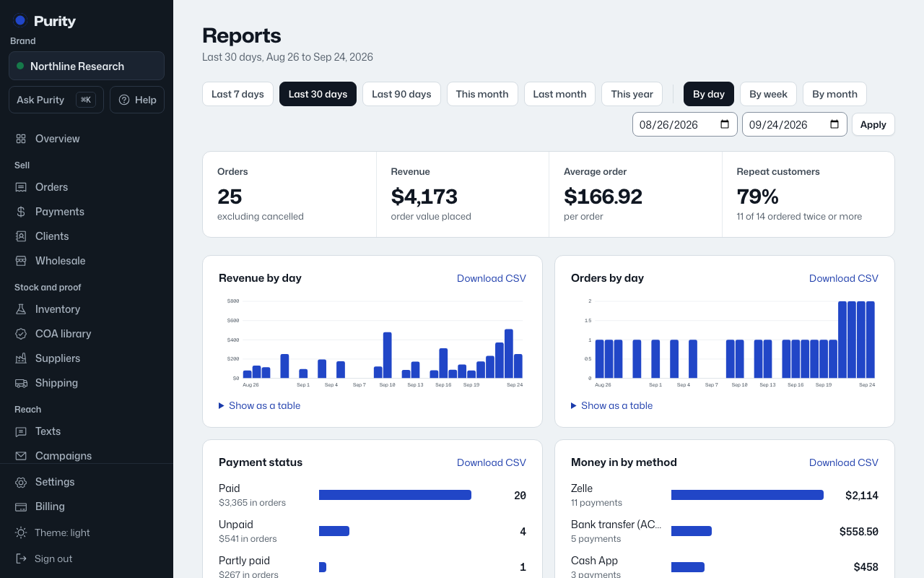Click the Payments dollar icon
The height and width of the screenshot is (578, 924).
tap(21, 212)
